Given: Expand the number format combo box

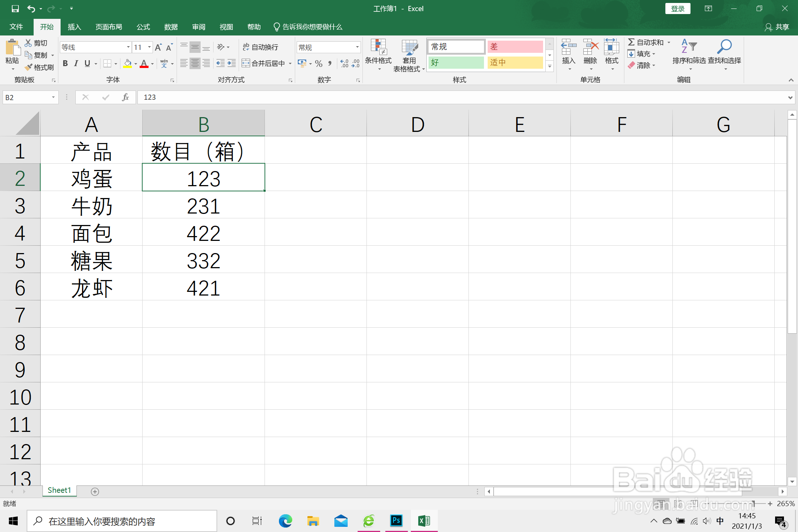Looking at the screenshot, I should [357, 47].
